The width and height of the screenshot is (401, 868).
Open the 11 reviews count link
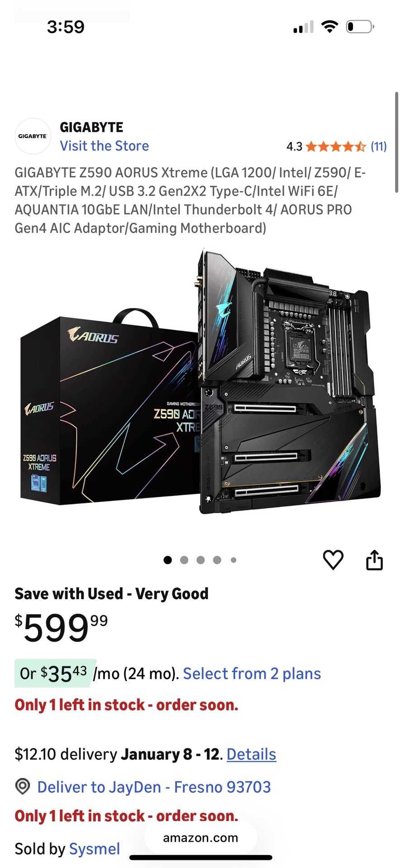point(379,147)
